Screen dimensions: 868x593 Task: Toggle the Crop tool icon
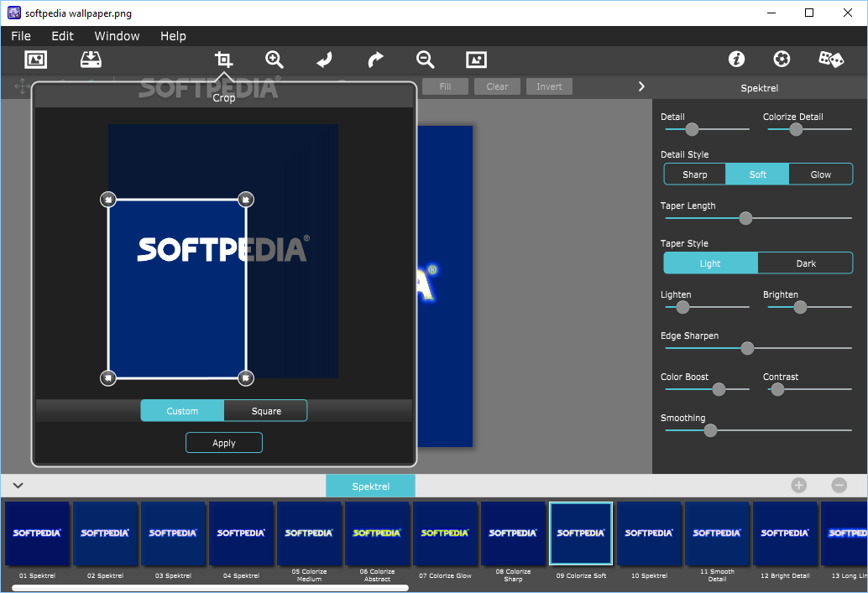(223, 60)
